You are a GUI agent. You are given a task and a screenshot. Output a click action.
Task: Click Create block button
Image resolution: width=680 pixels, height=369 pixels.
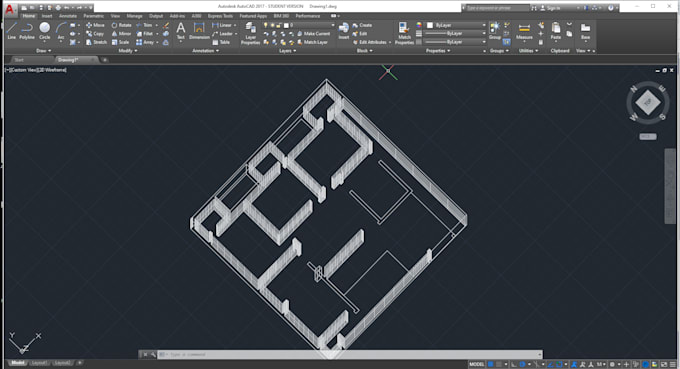point(362,25)
